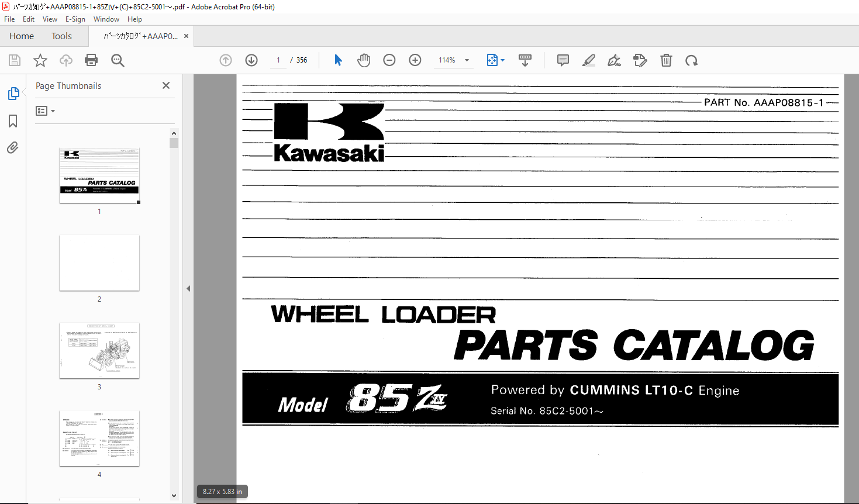
Task: Click the page size '8.27 x 5.83 in' label
Action: point(222,492)
